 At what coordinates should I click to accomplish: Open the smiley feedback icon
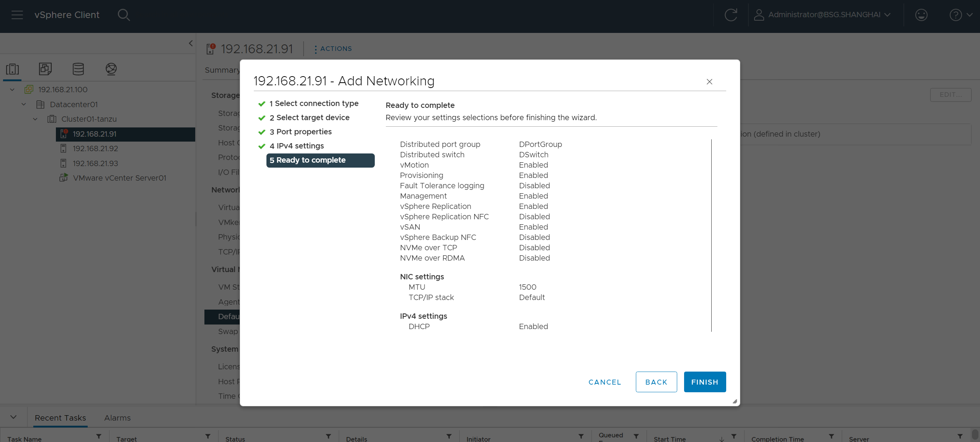(x=921, y=15)
